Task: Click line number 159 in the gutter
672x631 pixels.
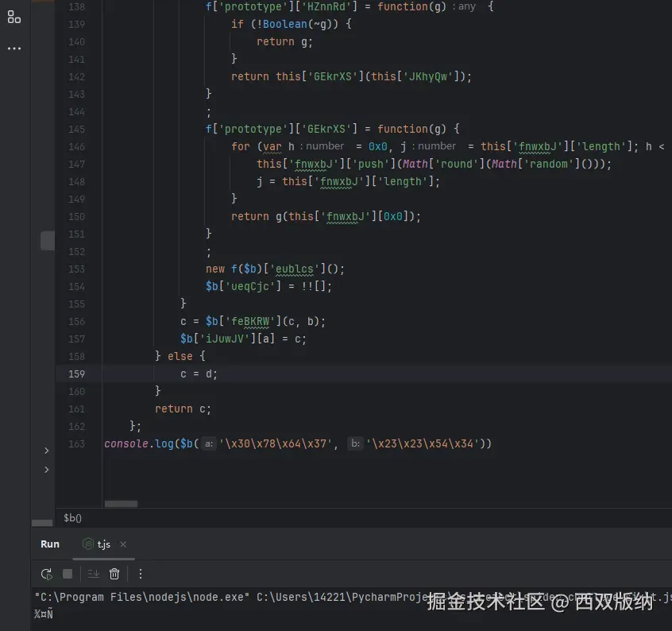Action: [76, 374]
